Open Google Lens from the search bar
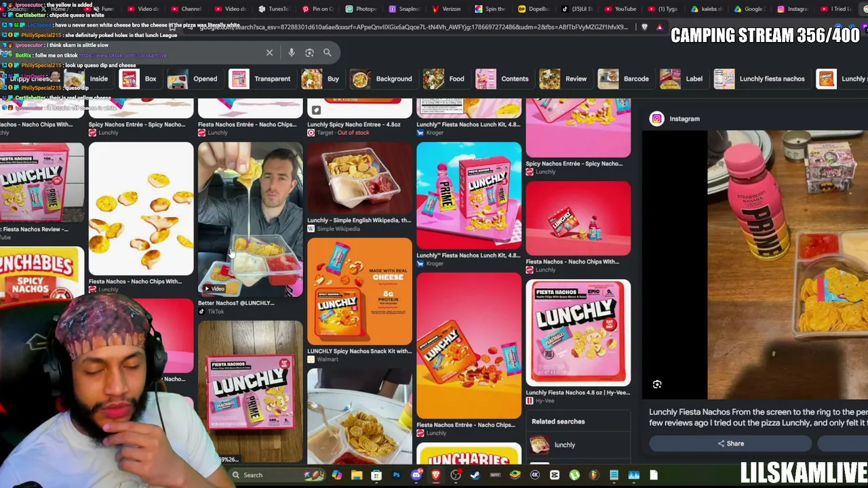 309,52
